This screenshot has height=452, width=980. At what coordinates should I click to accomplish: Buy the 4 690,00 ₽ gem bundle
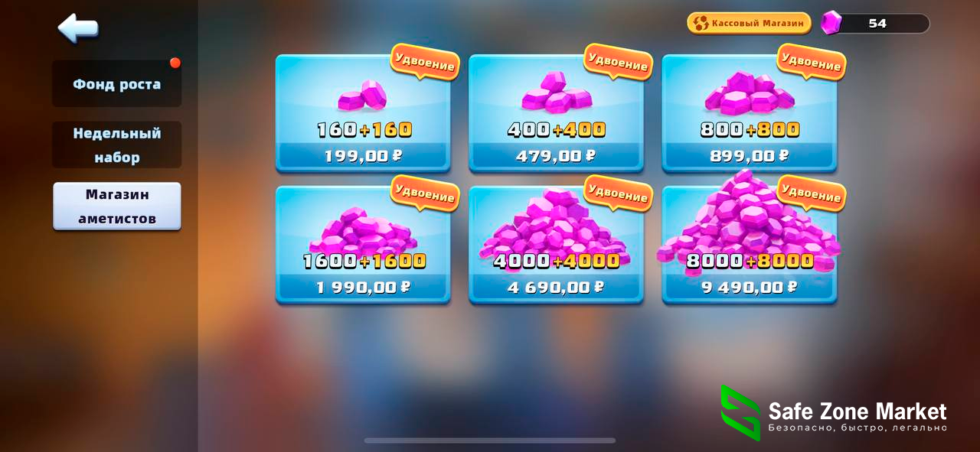(x=556, y=288)
